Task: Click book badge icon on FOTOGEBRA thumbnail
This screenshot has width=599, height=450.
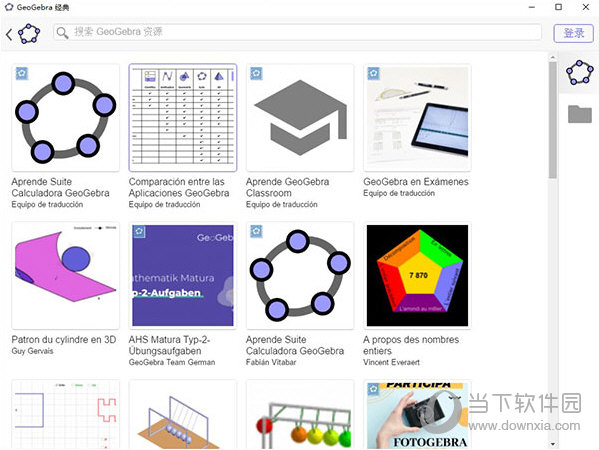Action: click(x=373, y=389)
